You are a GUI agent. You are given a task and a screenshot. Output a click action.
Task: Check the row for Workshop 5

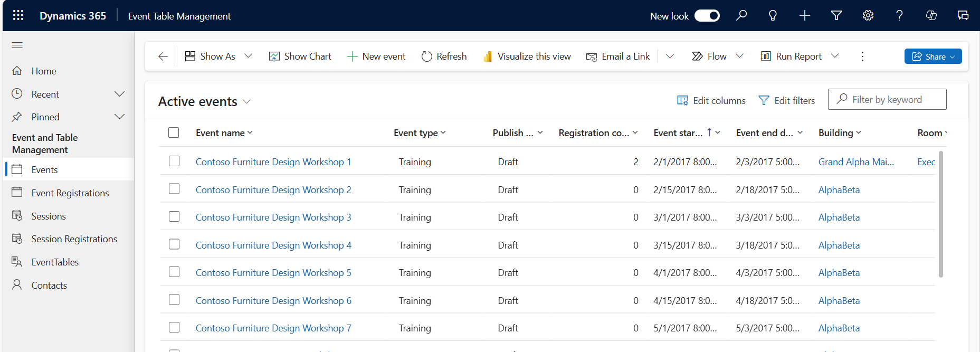pos(174,272)
